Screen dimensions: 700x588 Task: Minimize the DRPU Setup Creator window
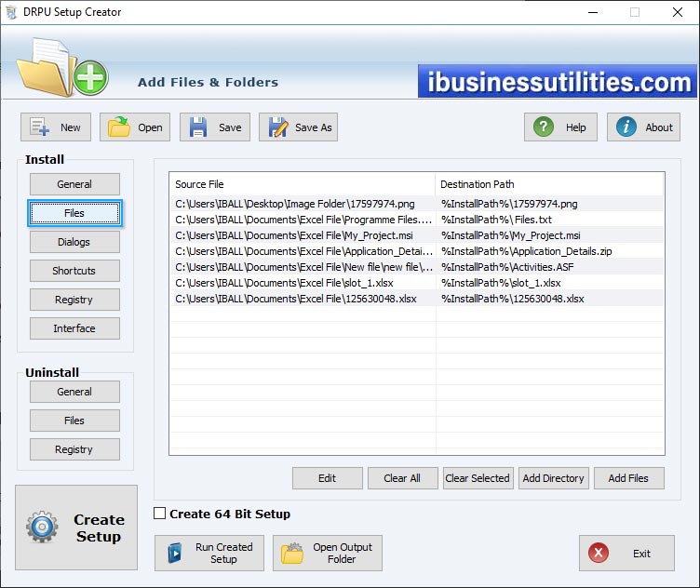pos(593,12)
